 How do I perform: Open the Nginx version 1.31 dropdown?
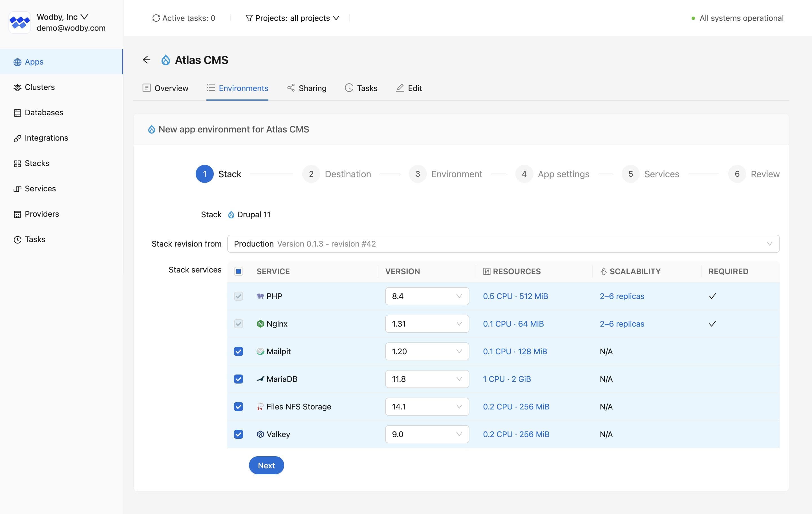(x=427, y=324)
